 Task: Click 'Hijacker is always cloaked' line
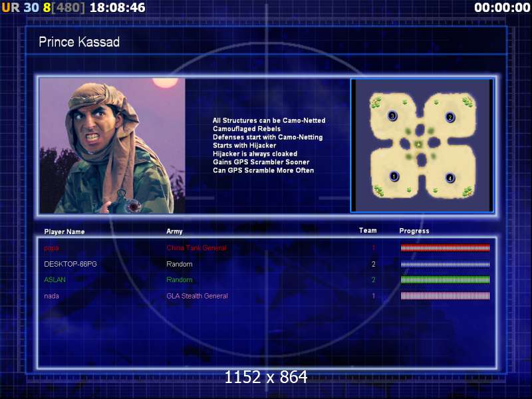tap(255, 154)
